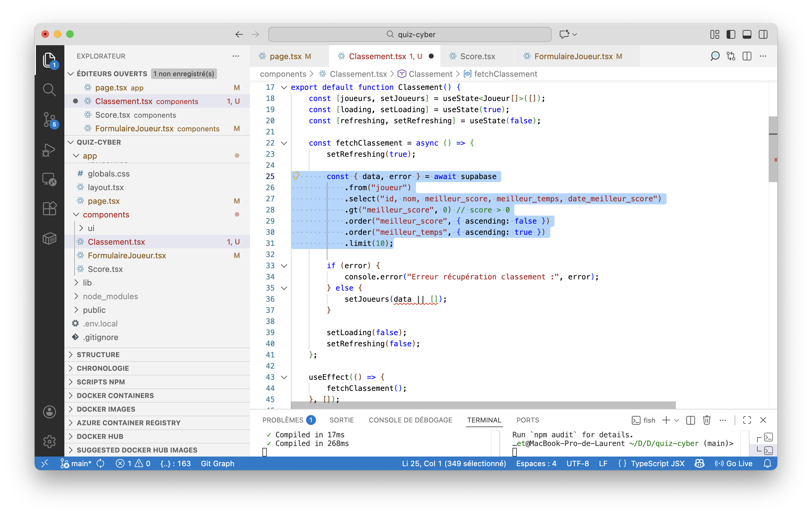Click the quiz-cyber command center search field

tap(410, 34)
